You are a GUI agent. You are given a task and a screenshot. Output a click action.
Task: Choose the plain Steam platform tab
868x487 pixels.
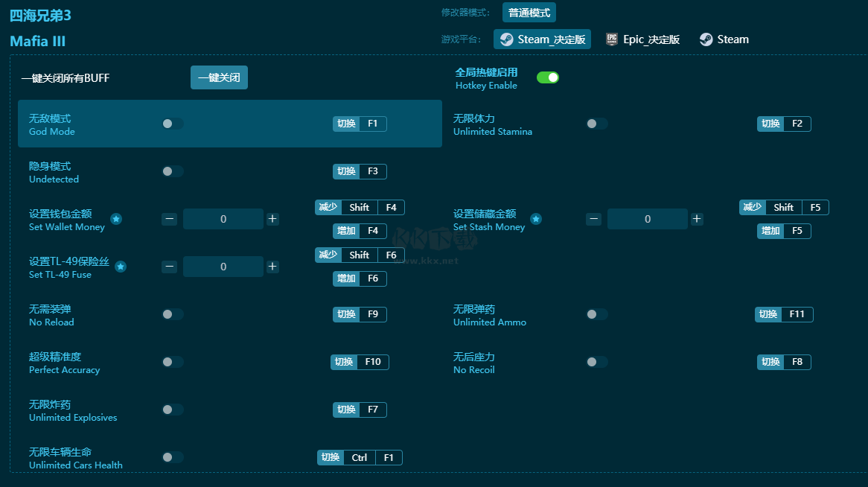click(724, 39)
